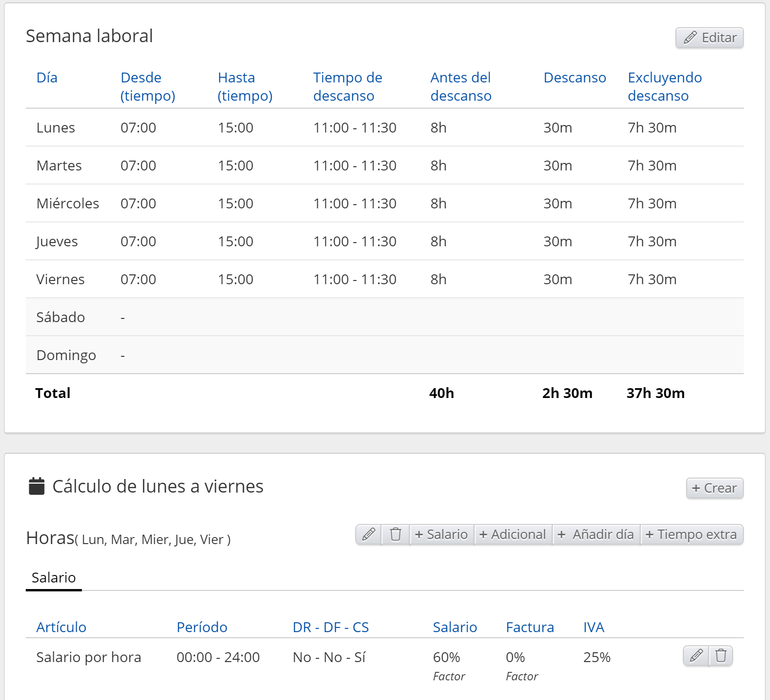This screenshot has width=770, height=700.
Task: Click the pencil icon in Horas toolbar
Action: [x=368, y=534]
